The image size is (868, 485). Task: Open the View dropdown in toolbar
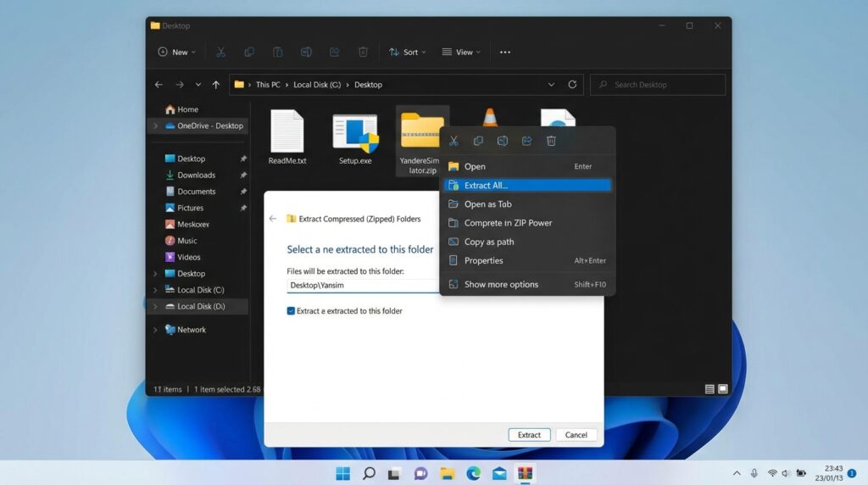[x=461, y=52]
